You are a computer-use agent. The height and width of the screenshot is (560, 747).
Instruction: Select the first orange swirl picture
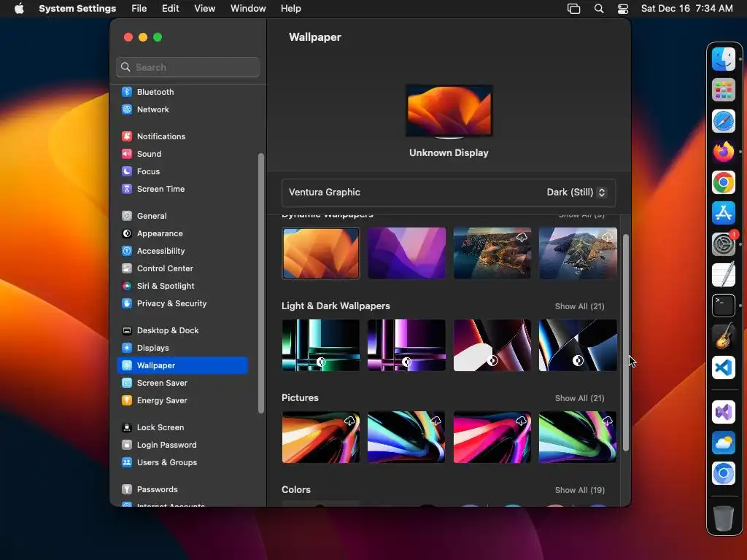(321, 437)
